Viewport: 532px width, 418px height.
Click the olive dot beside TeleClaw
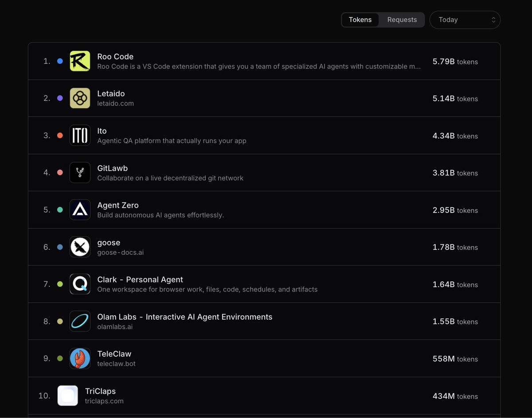[60, 359]
